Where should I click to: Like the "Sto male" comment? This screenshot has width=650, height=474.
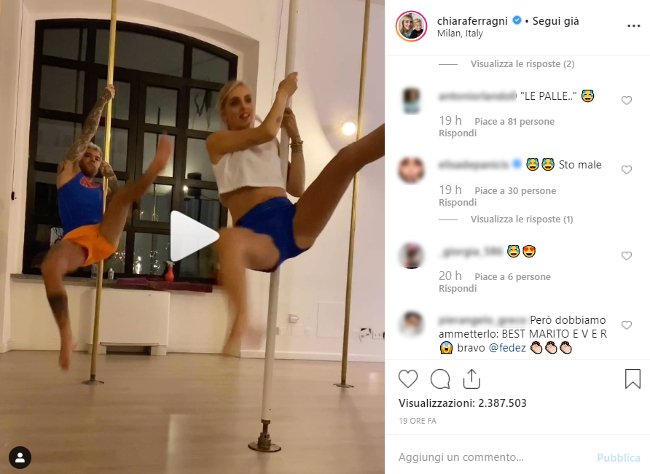(x=626, y=170)
